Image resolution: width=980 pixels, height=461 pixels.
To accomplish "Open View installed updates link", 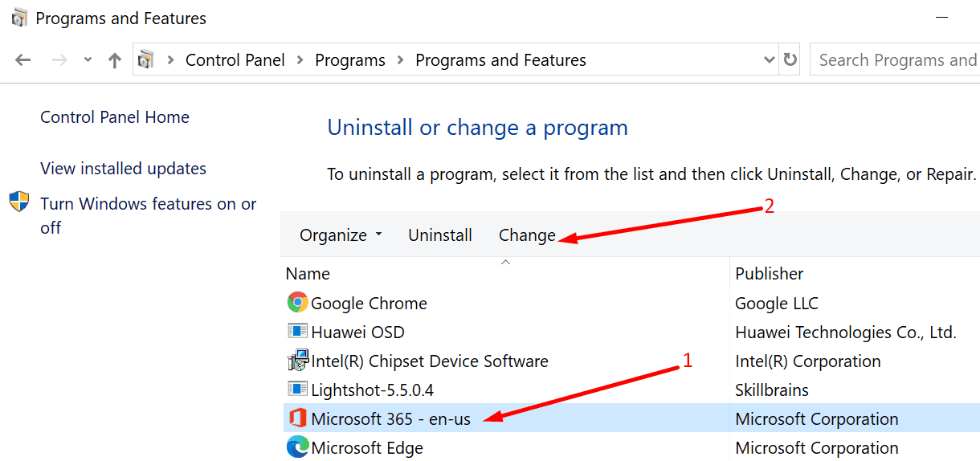I will click(x=123, y=169).
